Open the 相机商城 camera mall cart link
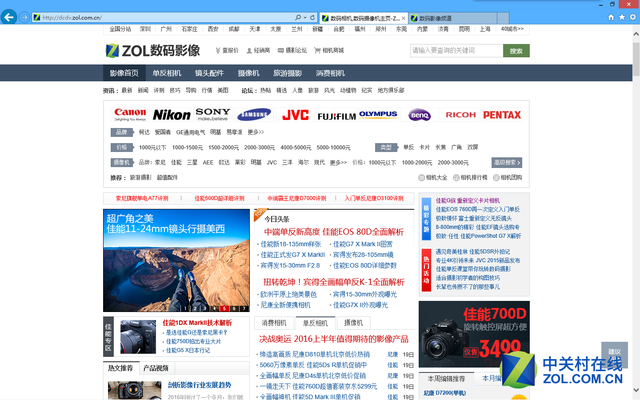 (x=329, y=51)
